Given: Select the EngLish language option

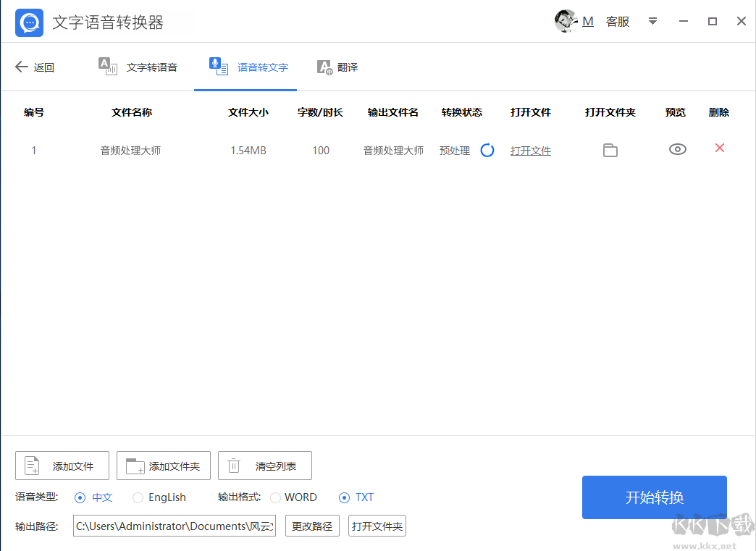Looking at the screenshot, I should click(138, 497).
